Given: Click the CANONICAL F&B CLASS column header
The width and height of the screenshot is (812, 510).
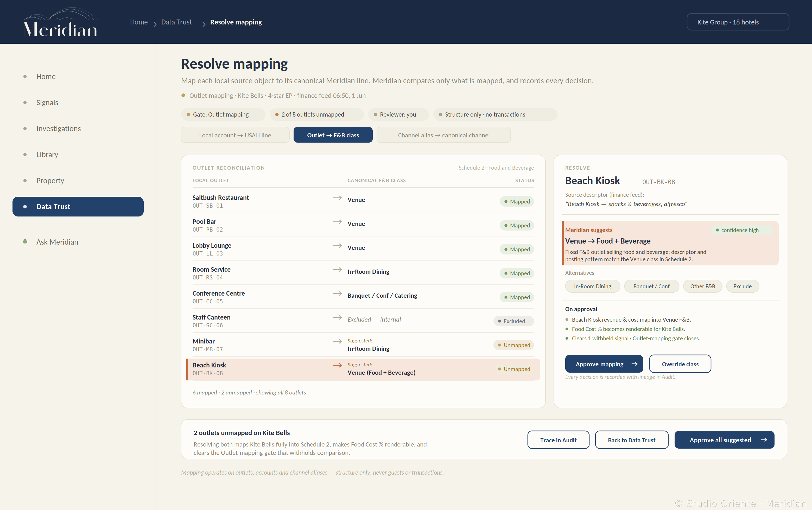Looking at the screenshot, I should pyautogui.click(x=376, y=180).
